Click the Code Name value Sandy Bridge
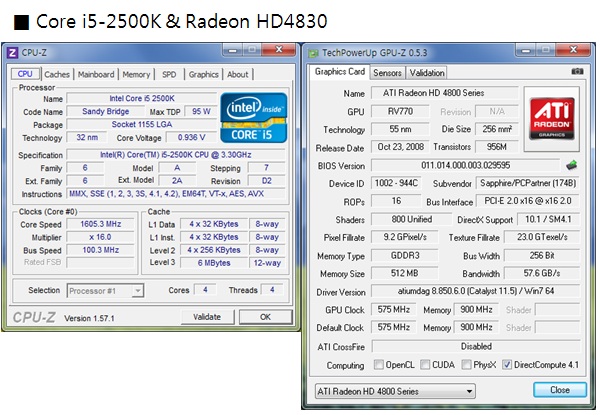 pyautogui.click(x=106, y=111)
